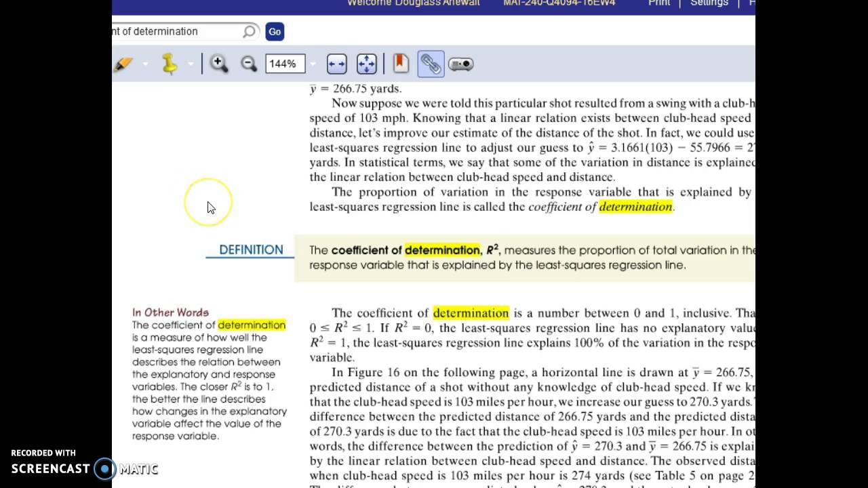Select the yellow pushpin note tool
This screenshot has width=868, height=488.
[170, 64]
